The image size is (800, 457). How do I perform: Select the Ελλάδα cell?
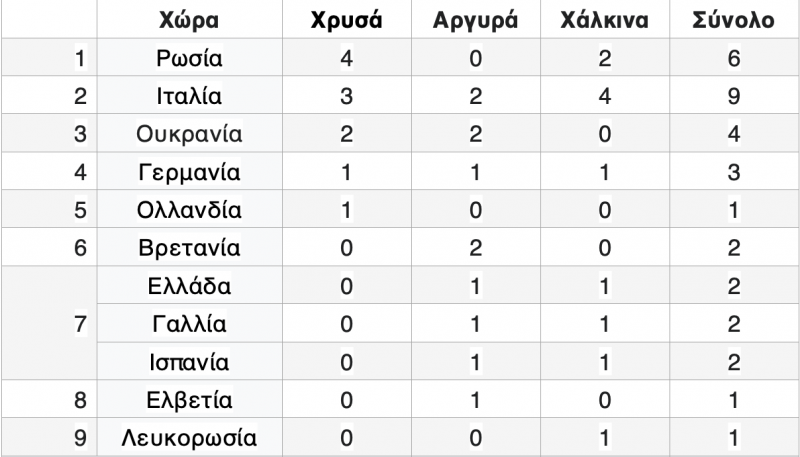[x=189, y=287]
